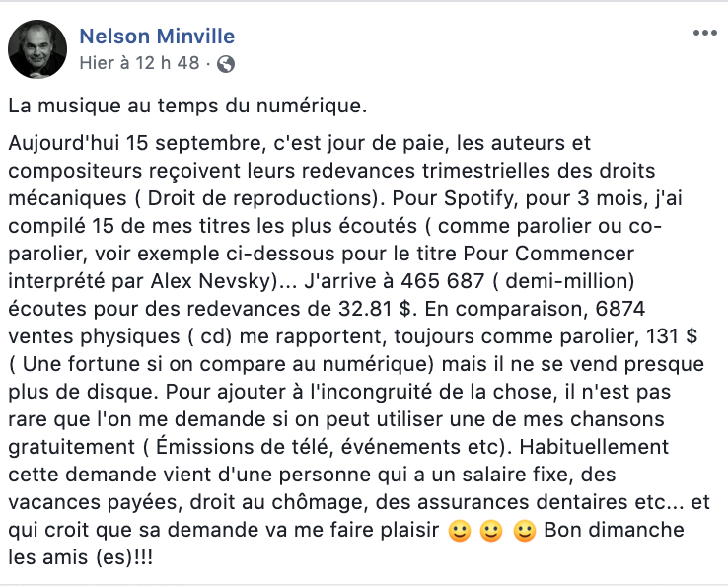Click the number 465 687 in the post
The width and height of the screenshot is (728, 586).
click(443, 281)
